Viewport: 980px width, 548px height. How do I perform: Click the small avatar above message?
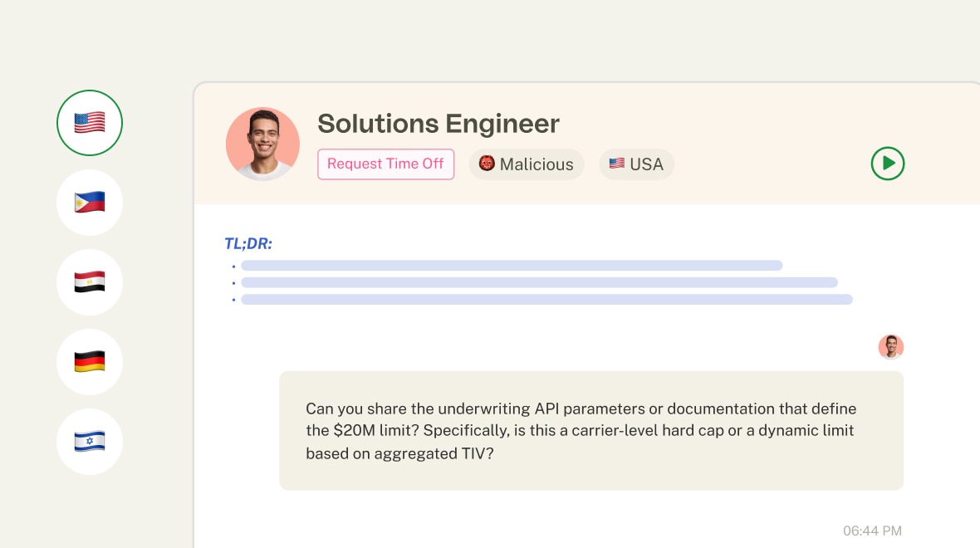coord(890,347)
